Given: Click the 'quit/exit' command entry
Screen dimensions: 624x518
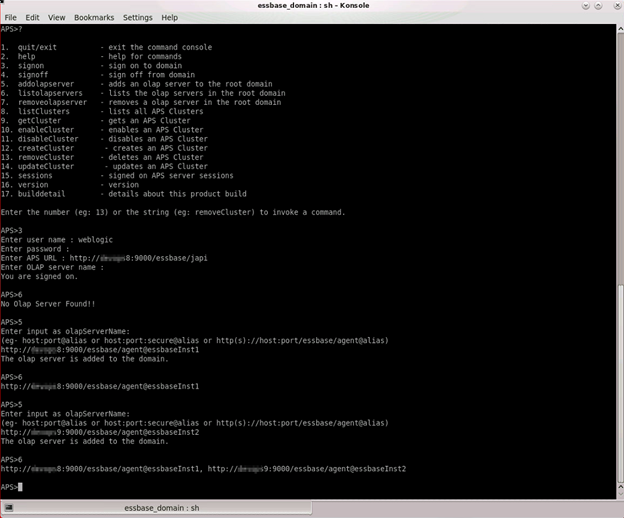Looking at the screenshot, I should pyautogui.click(x=37, y=47).
